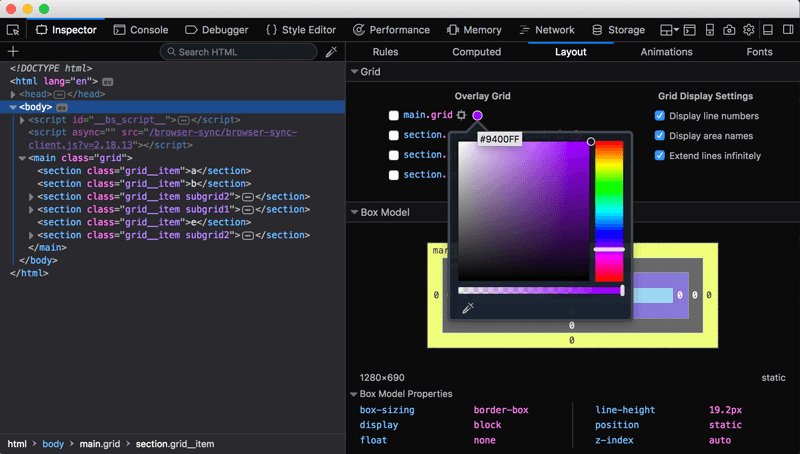The height and width of the screenshot is (454, 800).
Task: Uncheck Display line numbers
Action: point(660,116)
